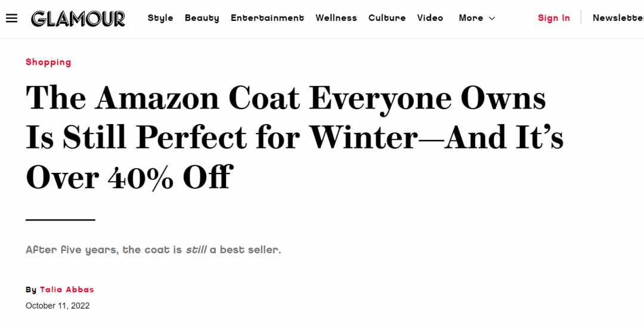Viewport: 644px width, 329px height.
Task: Go to the Beauty section
Action: click(x=202, y=18)
